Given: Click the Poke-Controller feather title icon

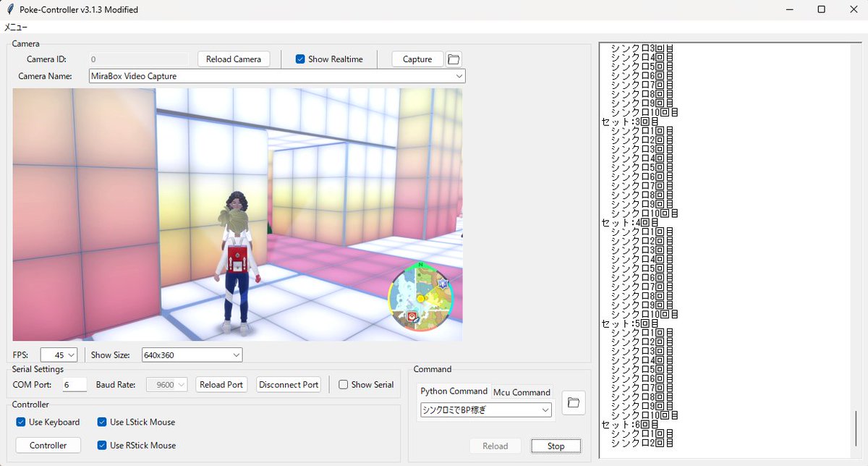Looking at the screenshot, I should point(11,9).
